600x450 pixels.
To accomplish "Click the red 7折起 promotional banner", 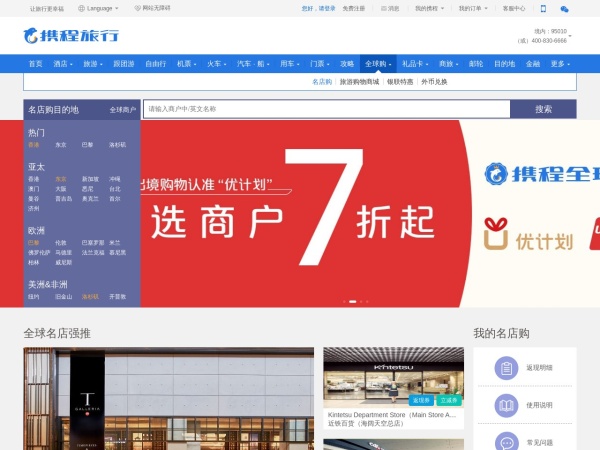I will click(302, 214).
